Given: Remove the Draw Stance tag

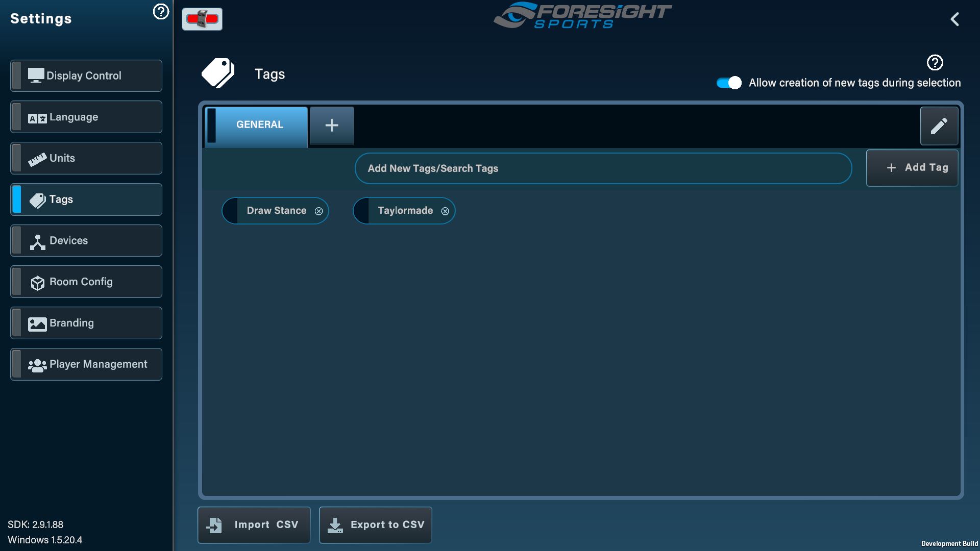Looking at the screenshot, I should 318,211.
